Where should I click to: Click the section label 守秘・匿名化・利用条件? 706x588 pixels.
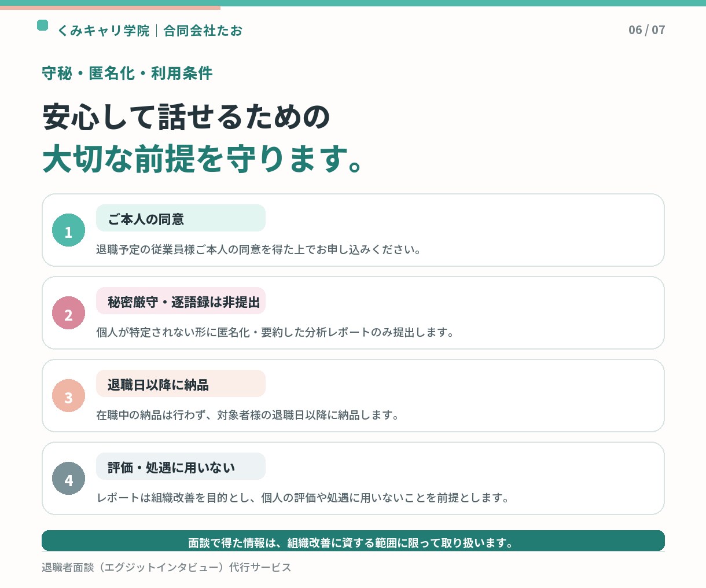click(127, 73)
